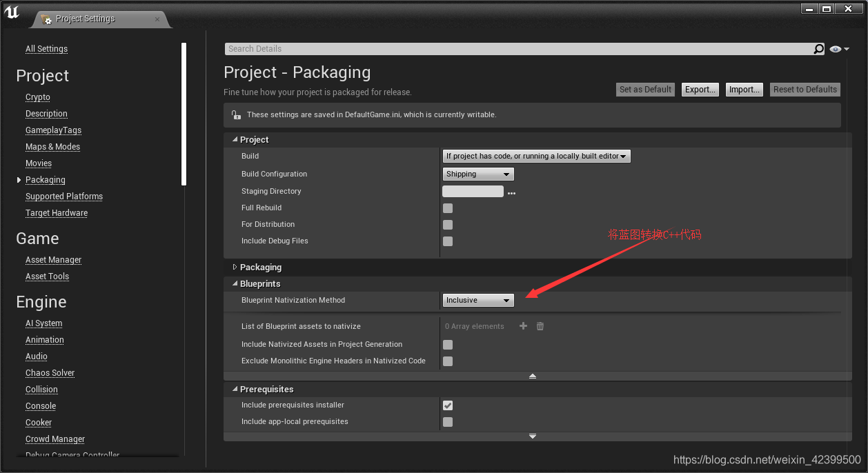Click the search magnifier icon
The height and width of the screenshot is (473, 868).
(818, 49)
